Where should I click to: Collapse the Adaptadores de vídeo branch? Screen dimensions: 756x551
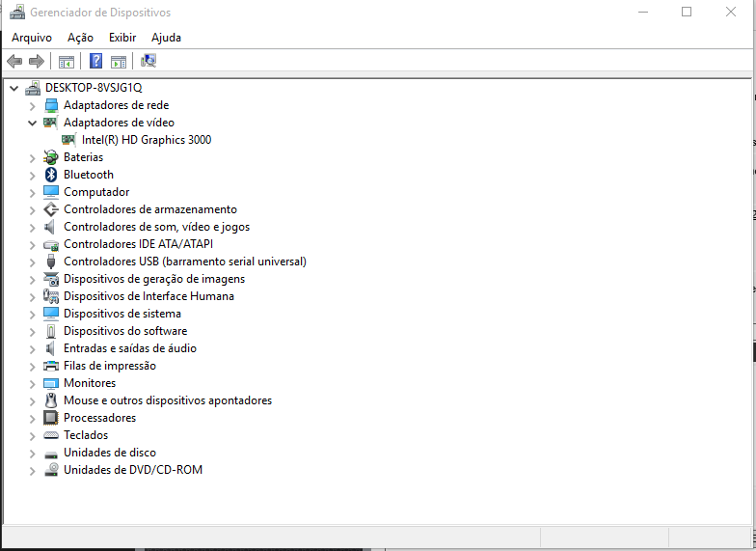click(32, 123)
